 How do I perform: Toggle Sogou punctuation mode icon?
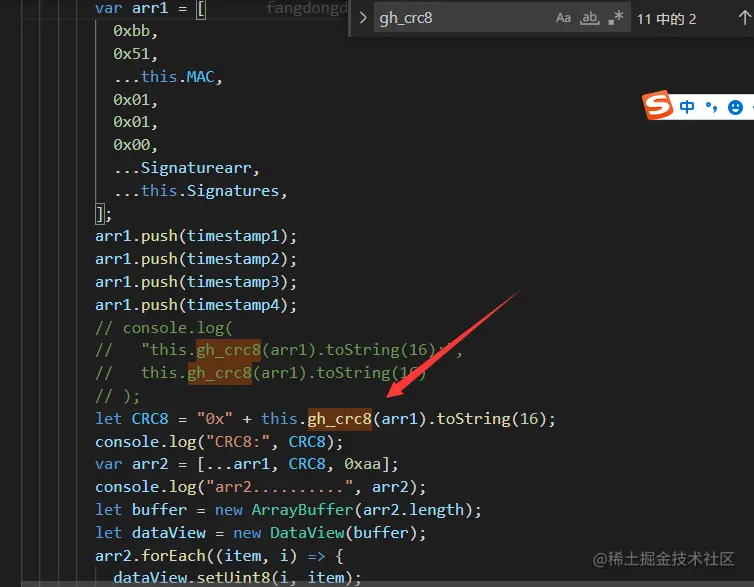pyautogui.click(x=711, y=107)
